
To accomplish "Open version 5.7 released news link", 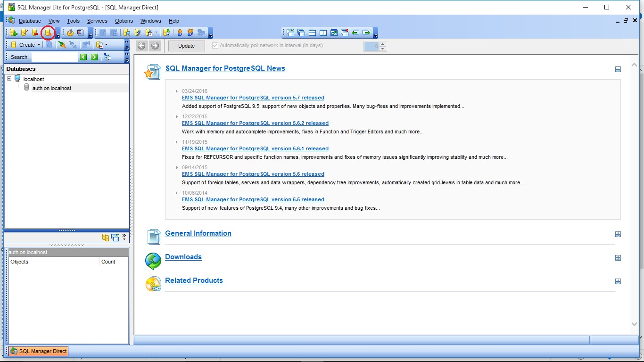I will click(253, 98).
